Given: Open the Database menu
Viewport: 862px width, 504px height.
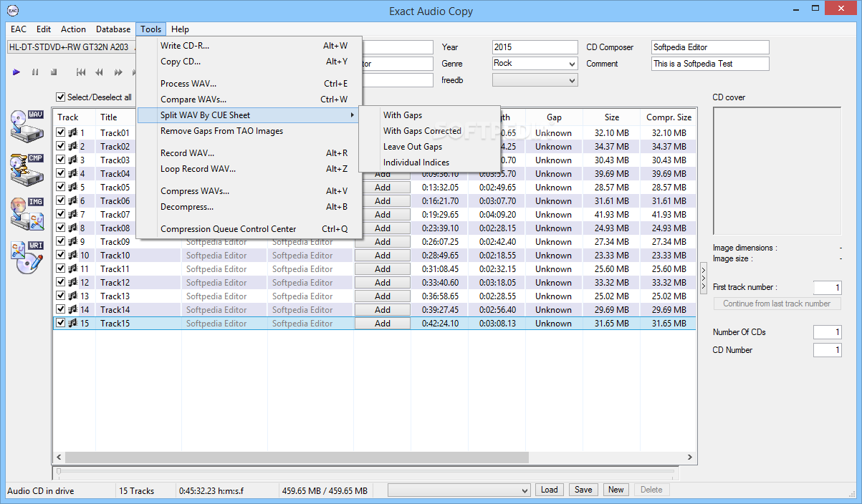Looking at the screenshot, I should (x=113, y=29).
